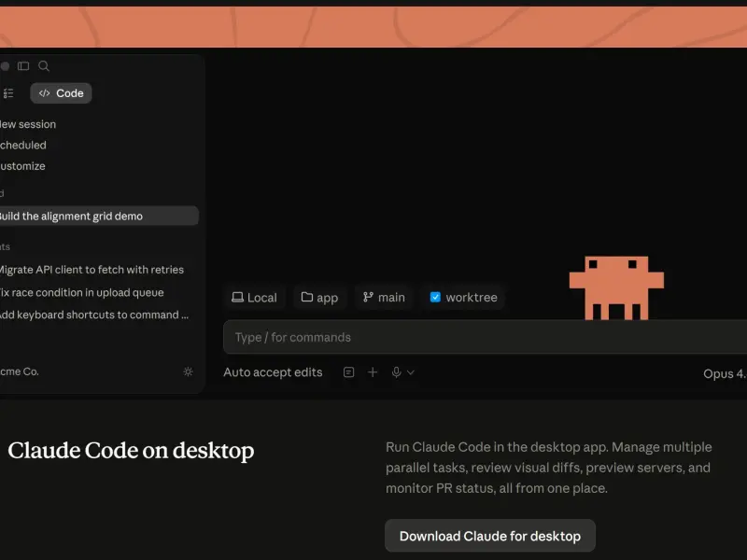Open Fix race condition in upload queue
Image resolution: width=747 pixels, height=560 pixels.
point(81,292)
